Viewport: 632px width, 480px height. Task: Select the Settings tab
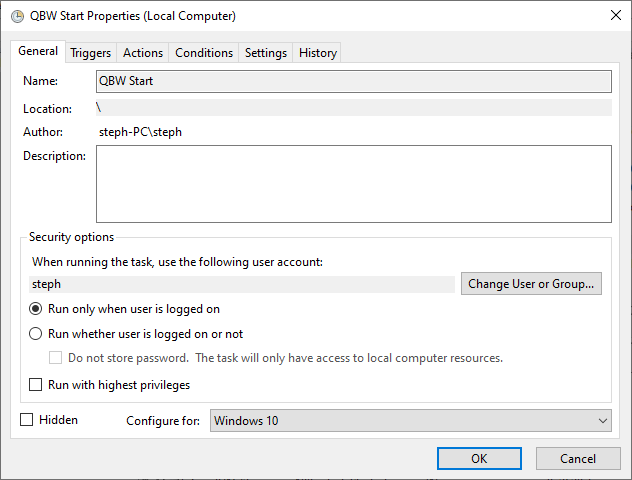[x=266, y=53]
